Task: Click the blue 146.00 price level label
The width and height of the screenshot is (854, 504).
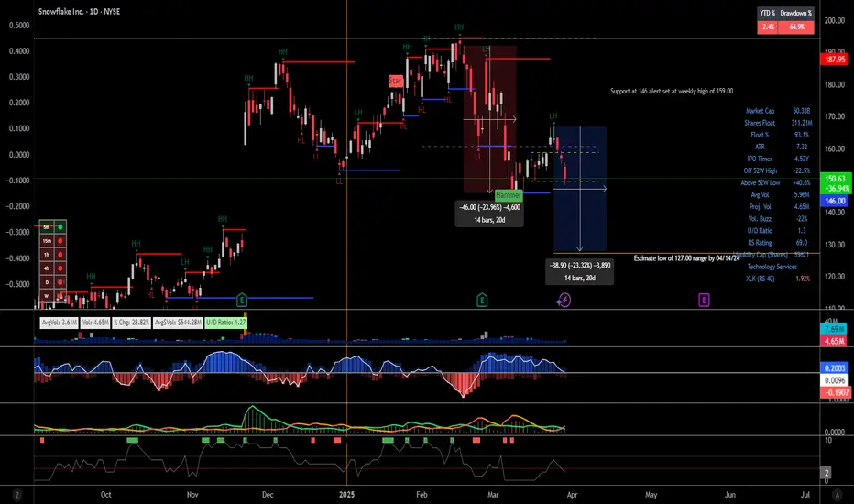Action: (835, 201)
